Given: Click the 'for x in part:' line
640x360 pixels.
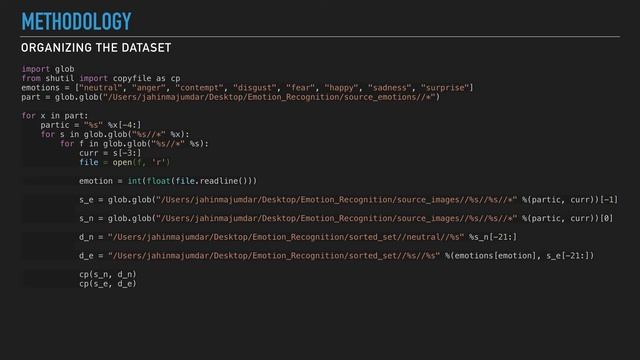Looking at the screenshot, I should [x=55, y=116].
